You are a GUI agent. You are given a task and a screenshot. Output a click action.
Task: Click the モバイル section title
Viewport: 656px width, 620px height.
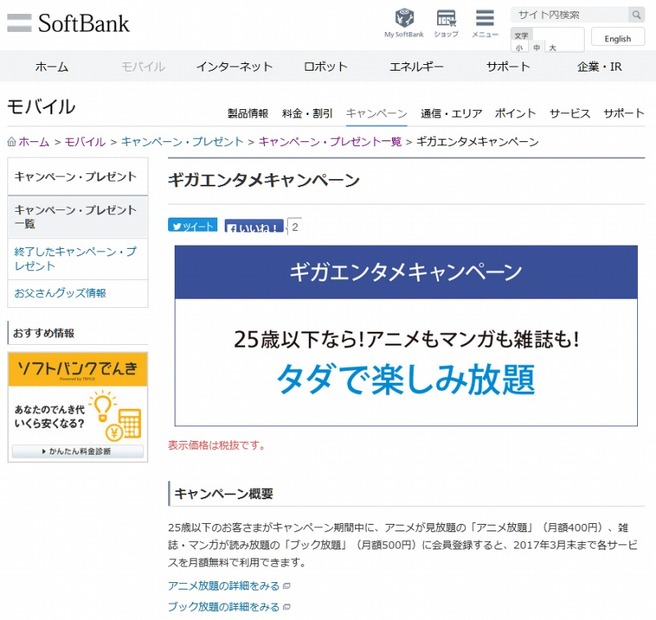pos(41,106)
